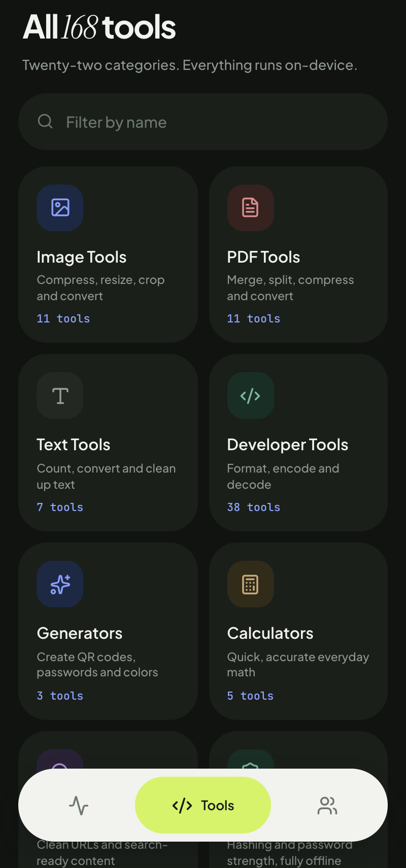
Task: Click the Calculators calculator icon
Action: pos(251,584)
